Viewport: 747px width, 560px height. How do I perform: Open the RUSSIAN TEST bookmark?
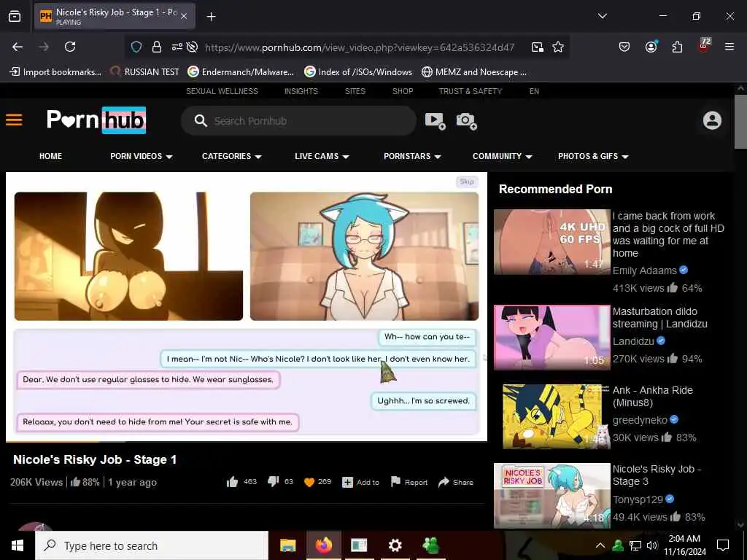(144, 72)
